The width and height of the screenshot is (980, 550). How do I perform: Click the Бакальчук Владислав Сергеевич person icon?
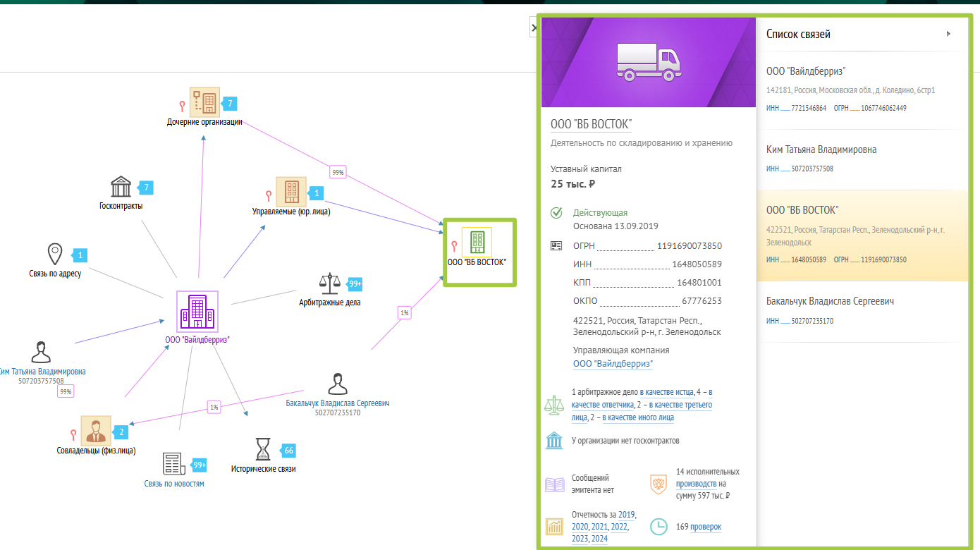coord(338,384)
